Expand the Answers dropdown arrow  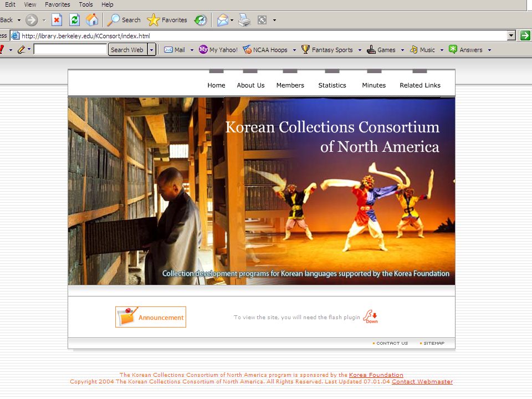click(x=489, y=50)
